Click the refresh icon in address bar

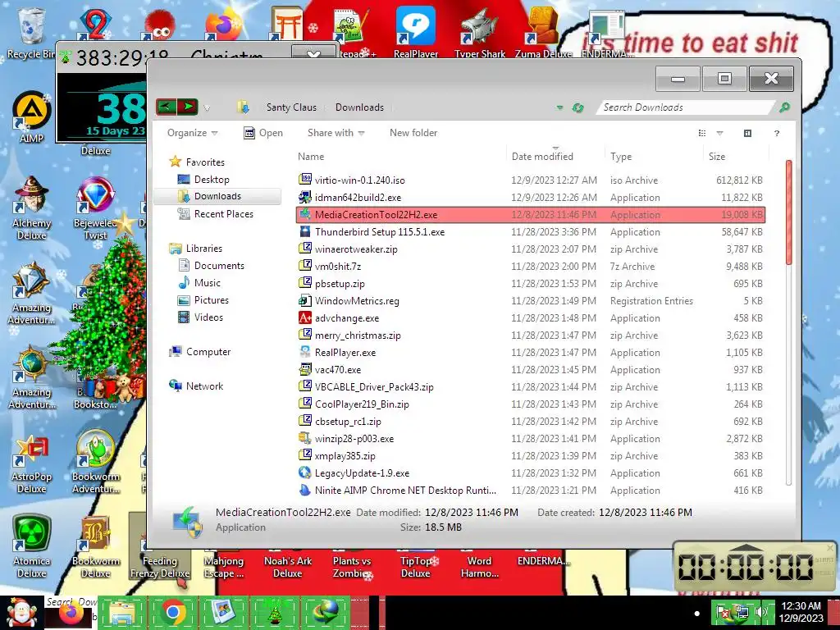coord(577,107)
